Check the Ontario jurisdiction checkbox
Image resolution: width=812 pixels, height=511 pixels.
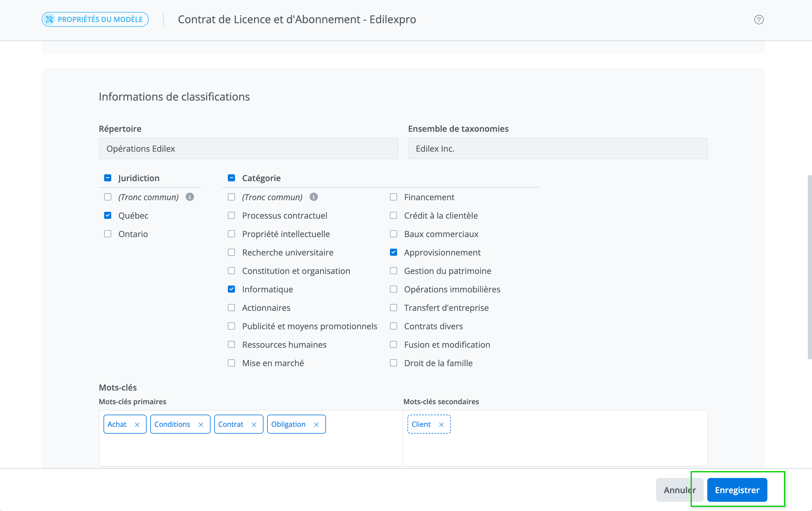pyautogui.click(x=108, y=234)
